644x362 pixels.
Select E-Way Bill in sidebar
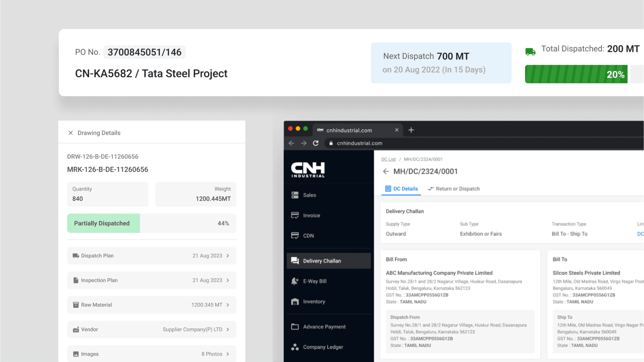point(329,281)
